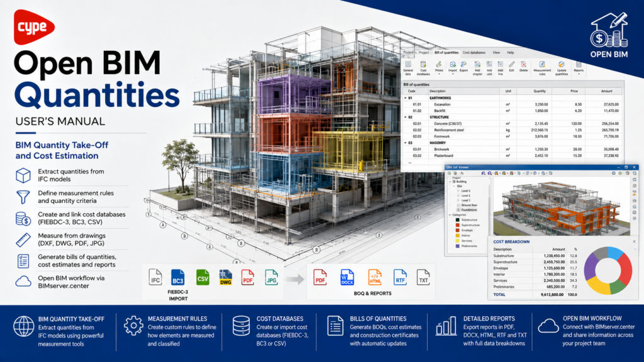Open the Cost databases tab

(474, 53)
